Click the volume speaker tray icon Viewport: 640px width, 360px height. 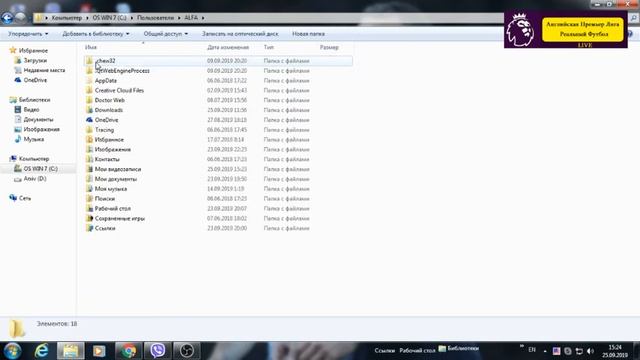[x=590, y=351]
